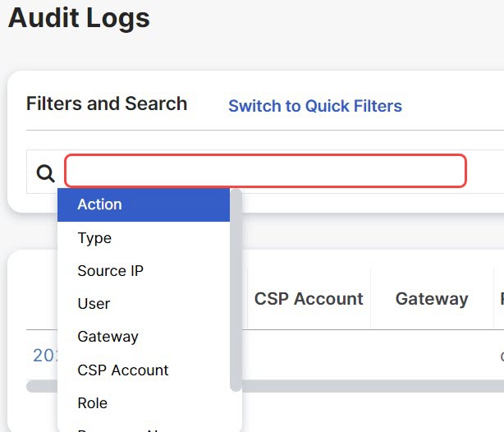The height and width of the screenshot is (432, 504).
Task: Click the table horizontal scrollbar
Action: (x=373, y=386)
